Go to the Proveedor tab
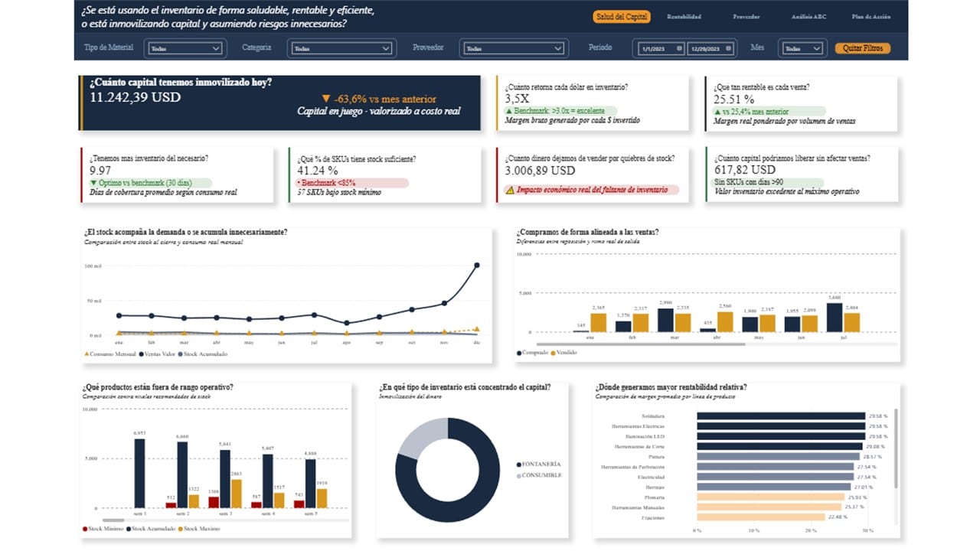This screenshot has height=551, width=980. point(746,17)
